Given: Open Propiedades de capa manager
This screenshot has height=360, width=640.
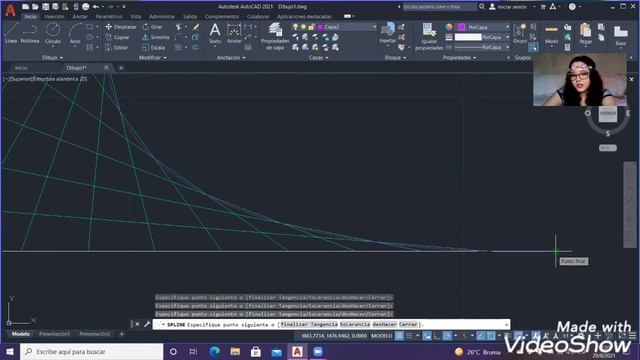Looking at the screenshot, I should (x=275, y=36).
